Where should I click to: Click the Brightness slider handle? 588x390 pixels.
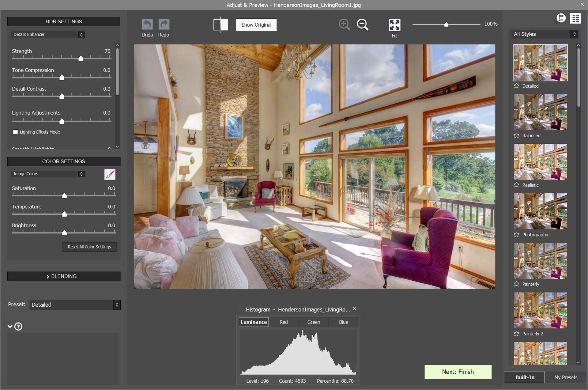[x=64, y=233]
